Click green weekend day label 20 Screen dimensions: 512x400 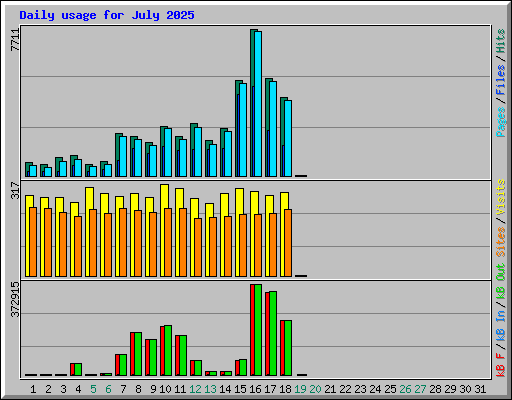315,389
